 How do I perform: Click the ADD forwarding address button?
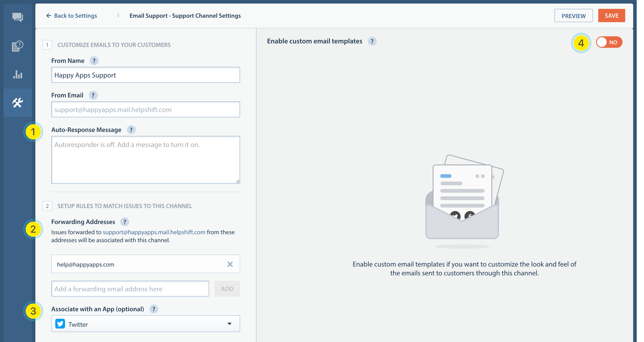[227, 289]
